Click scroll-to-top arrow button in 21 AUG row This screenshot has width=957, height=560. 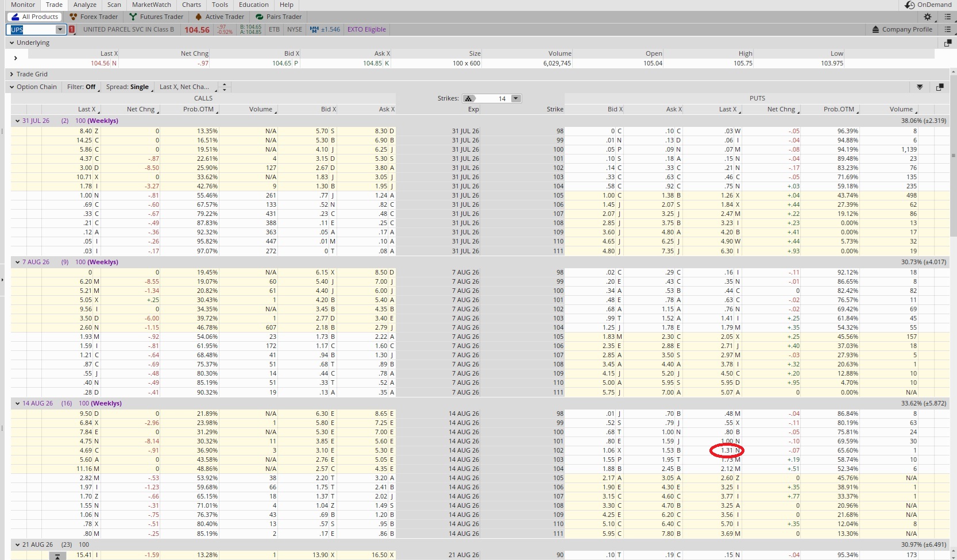57,555
